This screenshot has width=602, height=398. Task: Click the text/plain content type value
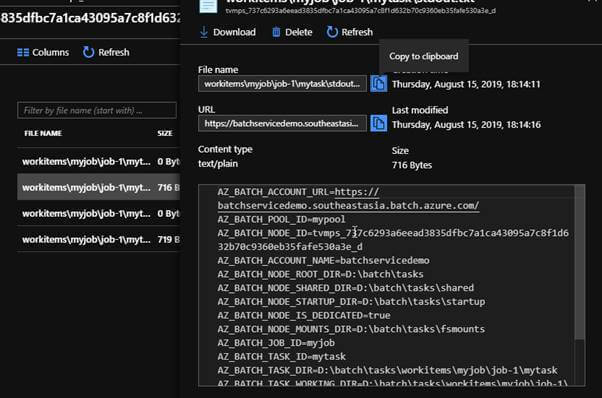tap(218, 164)
